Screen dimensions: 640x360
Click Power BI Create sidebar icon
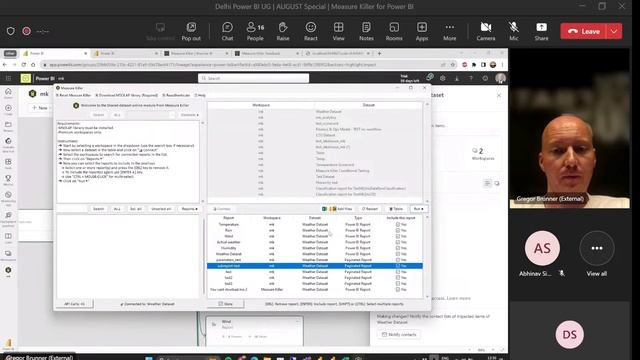click(8, 110)
